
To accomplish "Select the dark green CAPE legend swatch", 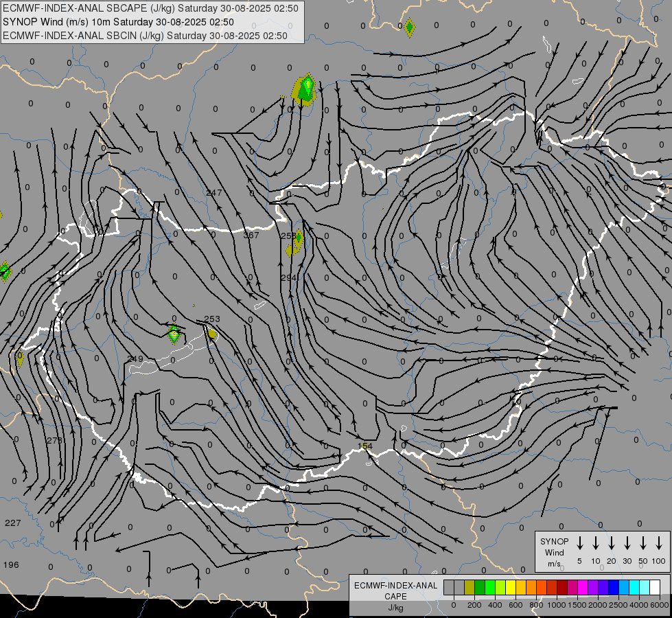I will (x=480, y=588).
